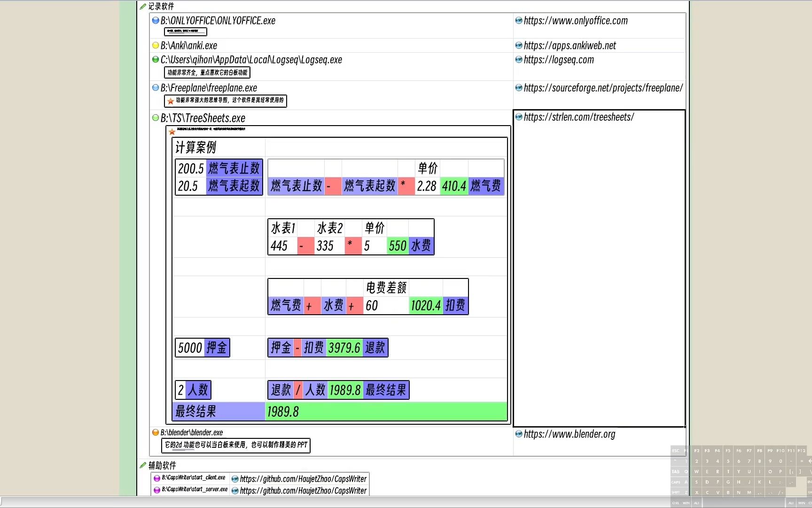Select the B:\ONLYOFFICE\ONLYOFFICE.exe cell
This screenshot has height=508, width=812.
pyautogui.click(x=218, y=21)
